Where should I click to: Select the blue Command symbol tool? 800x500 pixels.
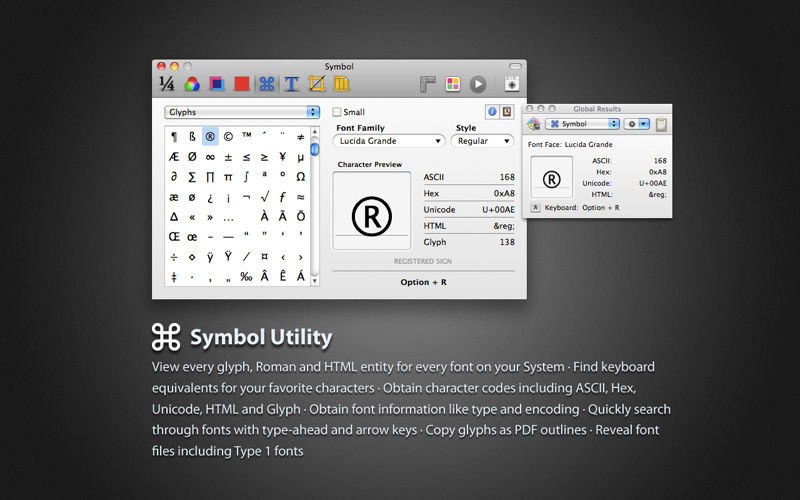pyautogui.click(x=266, y=84)
